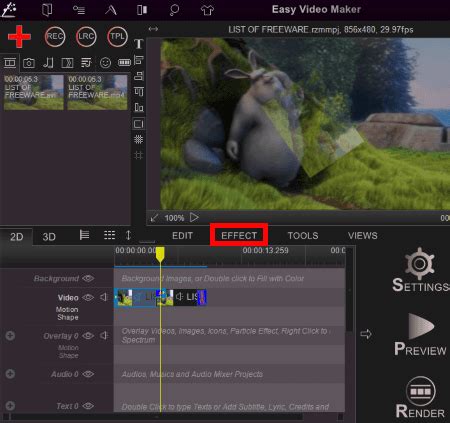Open the LRC lyrics maker button

(x=86, y=36)
